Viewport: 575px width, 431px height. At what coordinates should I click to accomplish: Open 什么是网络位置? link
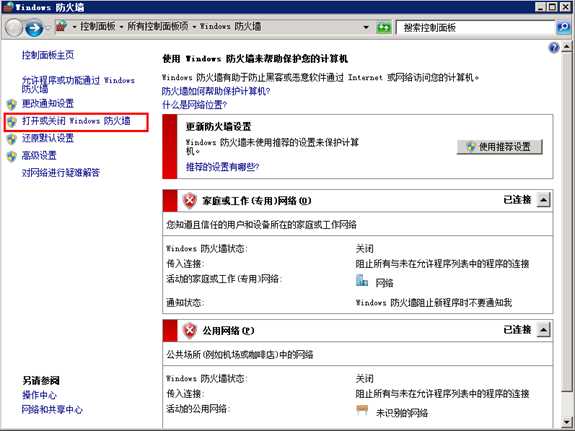[194, 105]
